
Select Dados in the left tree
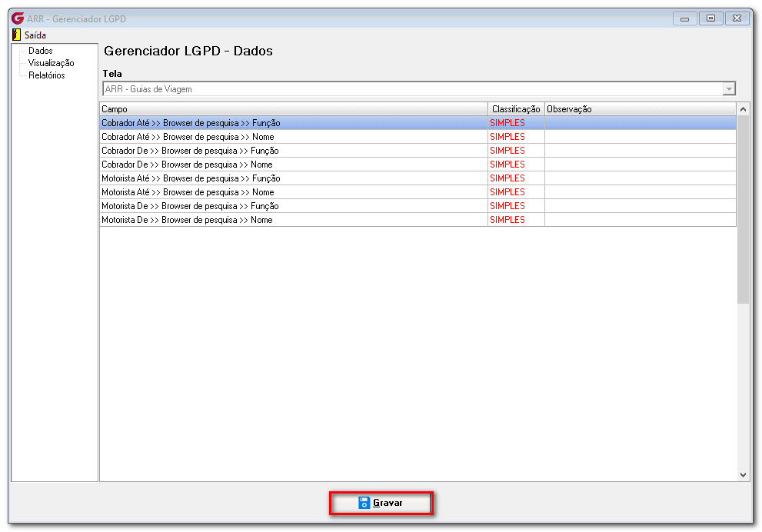coord(40,51)
